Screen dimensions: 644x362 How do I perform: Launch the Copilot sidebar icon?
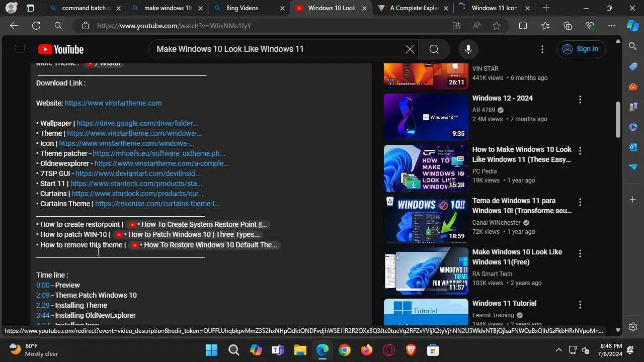pyautogui.click(x=632, y=26)
